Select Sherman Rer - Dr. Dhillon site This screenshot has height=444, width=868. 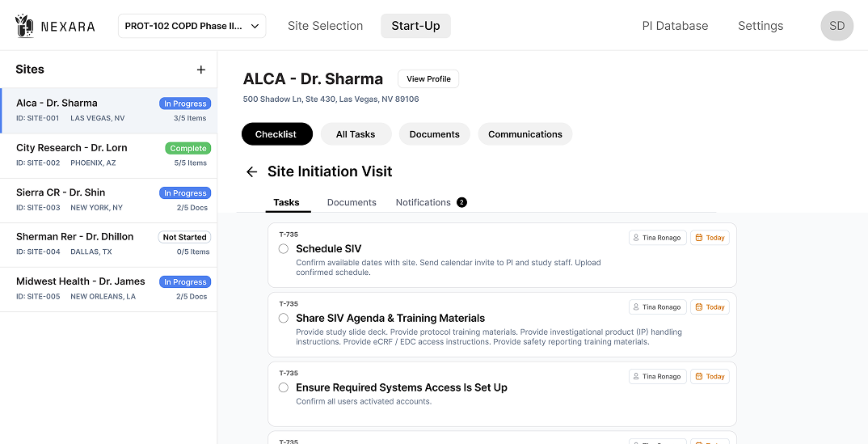pyautogui.click(x=108, y=244)
